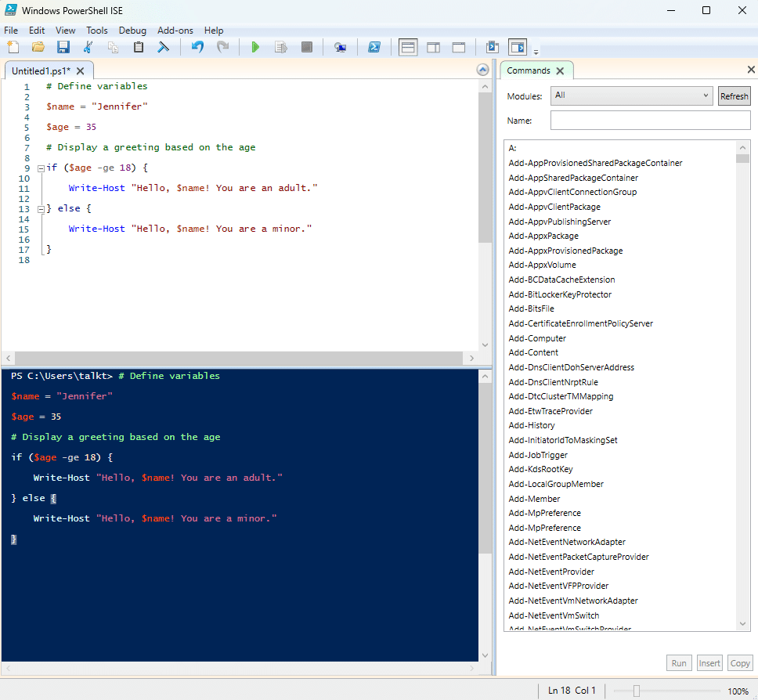
Task: Click the New Script icon
Action: 13,48
